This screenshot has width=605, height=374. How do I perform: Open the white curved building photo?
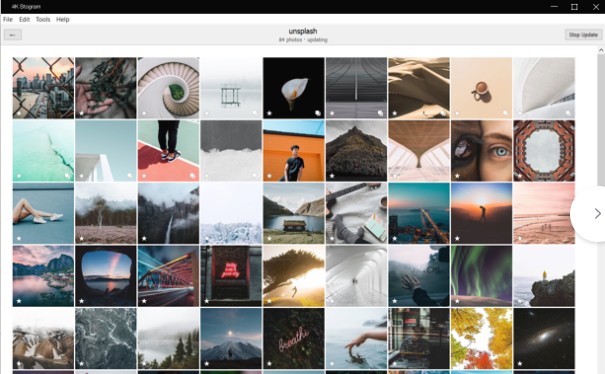(x=544, y=88)
